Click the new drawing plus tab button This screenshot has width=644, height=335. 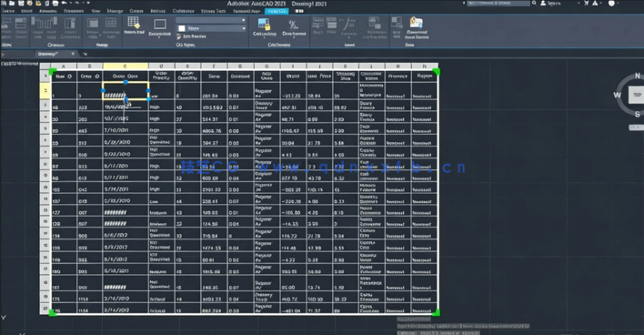[x=86, y=54]
